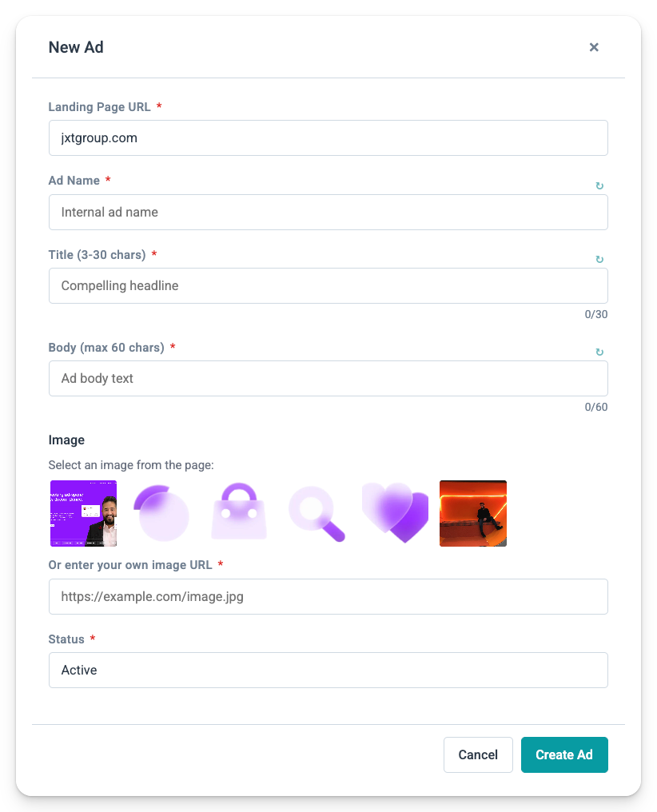Viewport: 657px width, 812px height.
Task: Close the New Ad dialog with X
Action: click(594, 47)
